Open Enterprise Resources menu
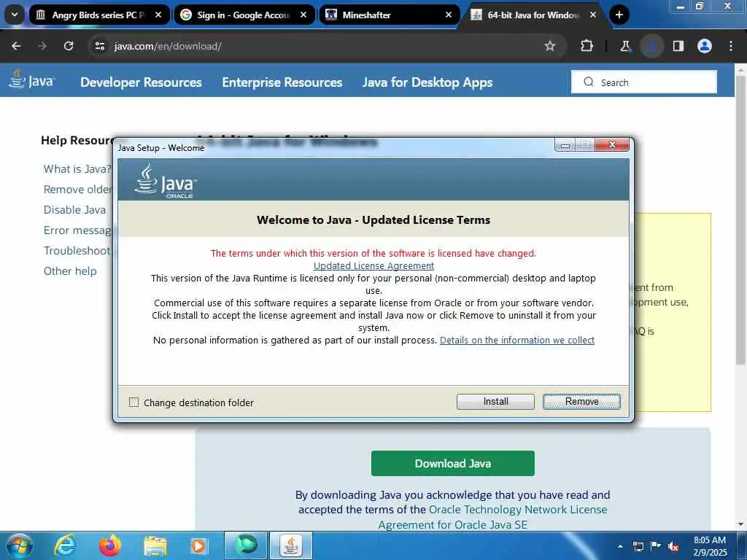The image size is (747, 560). pyautogui.click(x=282, y=82)
